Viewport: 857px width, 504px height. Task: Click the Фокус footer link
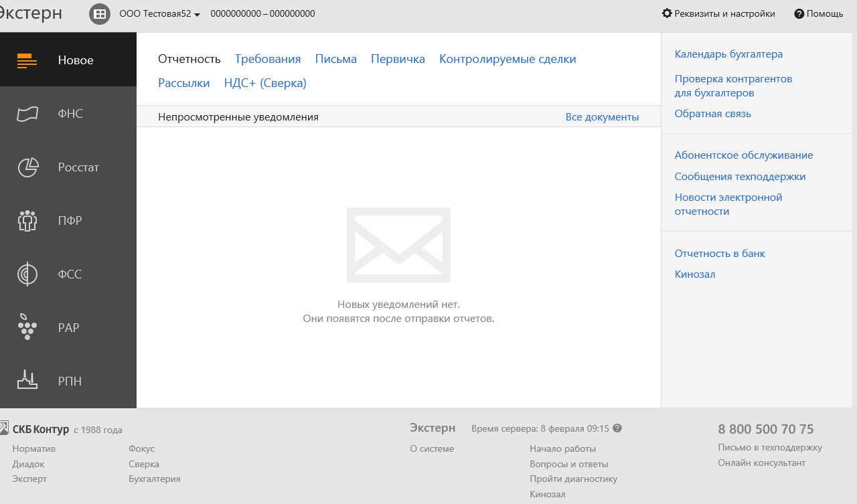(142, 448)
